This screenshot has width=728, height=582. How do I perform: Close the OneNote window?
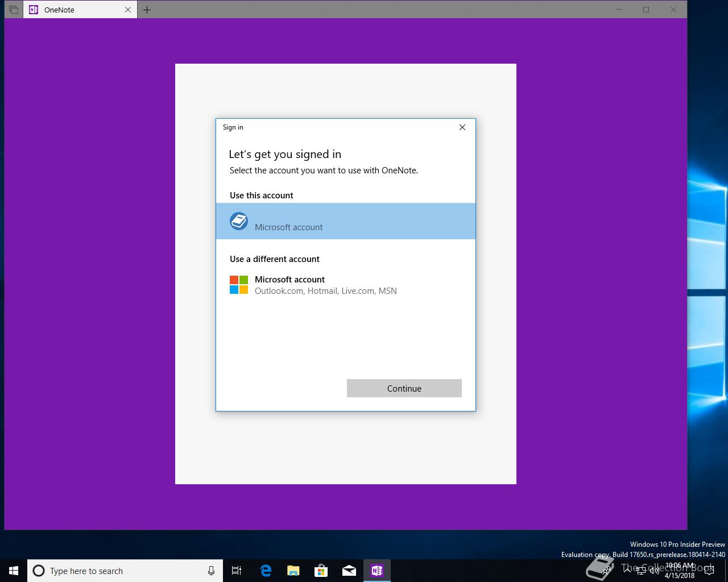(x=673, y=10)
